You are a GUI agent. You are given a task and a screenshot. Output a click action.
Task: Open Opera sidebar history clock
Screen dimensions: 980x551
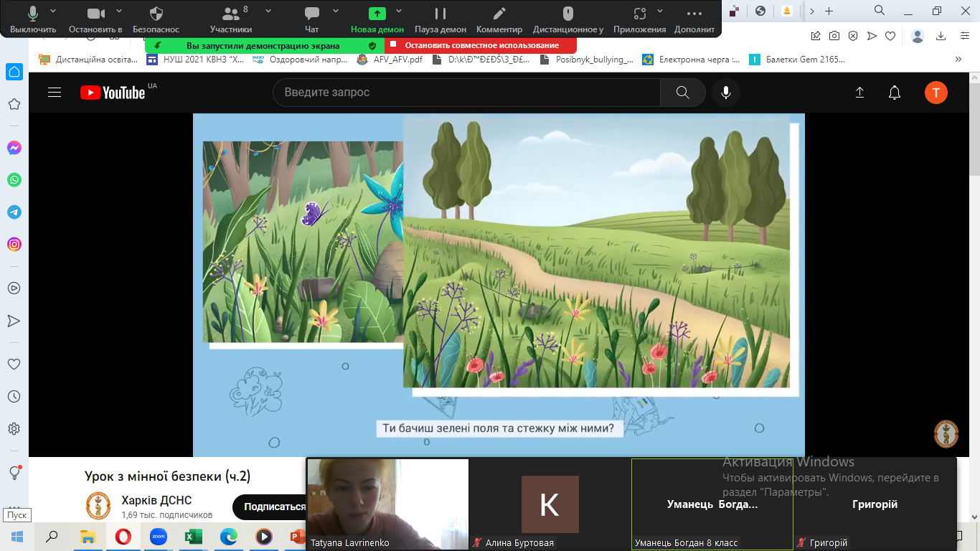[x=14, y=397]
